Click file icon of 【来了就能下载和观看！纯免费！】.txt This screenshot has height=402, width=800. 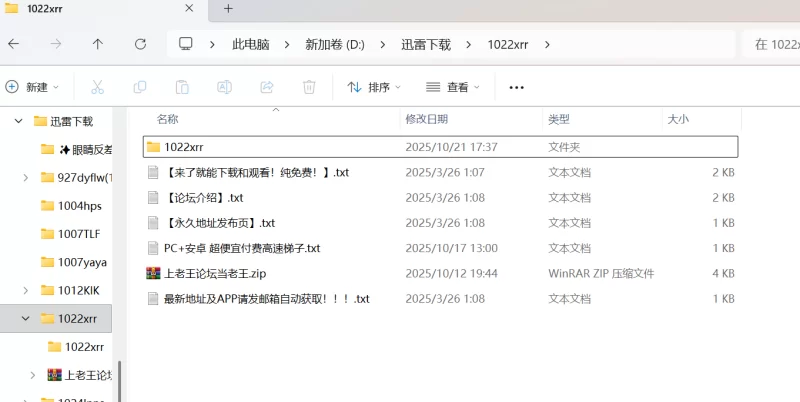pos(153,172)
